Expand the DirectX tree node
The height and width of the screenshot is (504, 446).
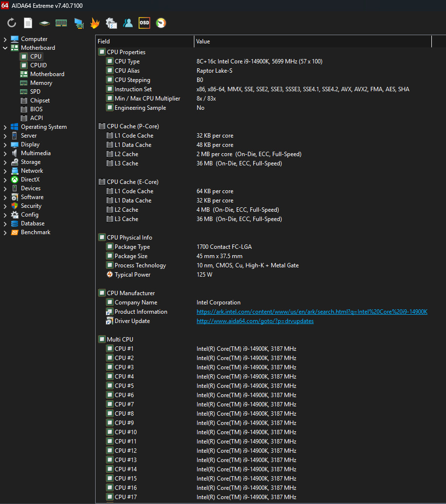pyautogui.click(x=5, y=180)
